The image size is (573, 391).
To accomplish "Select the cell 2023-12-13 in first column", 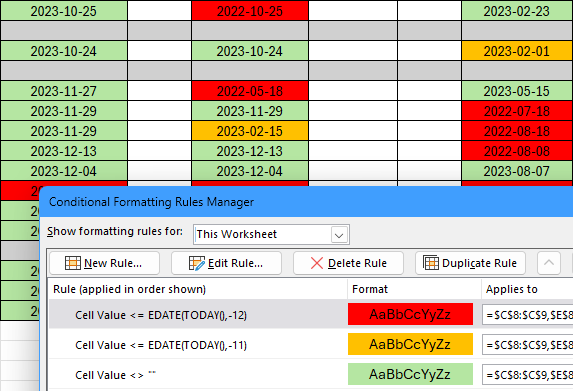I will pos(64,151).
